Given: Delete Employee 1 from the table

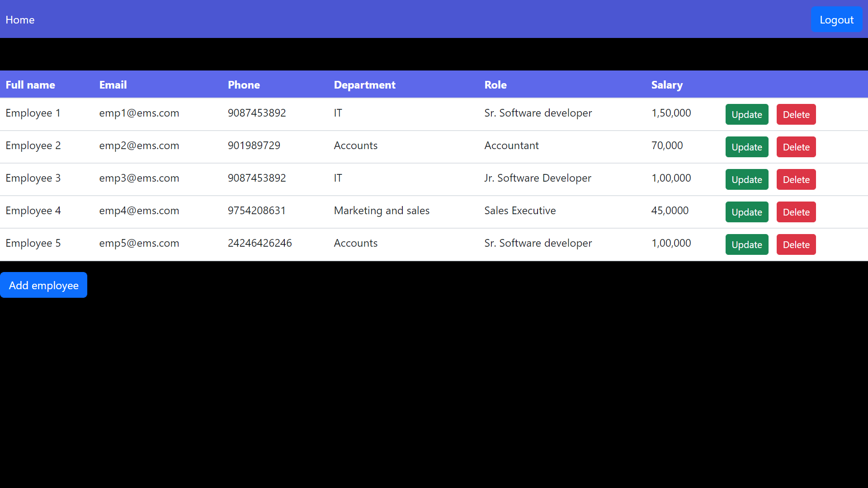Looking at the screenshot, I should tap(796, 114).
